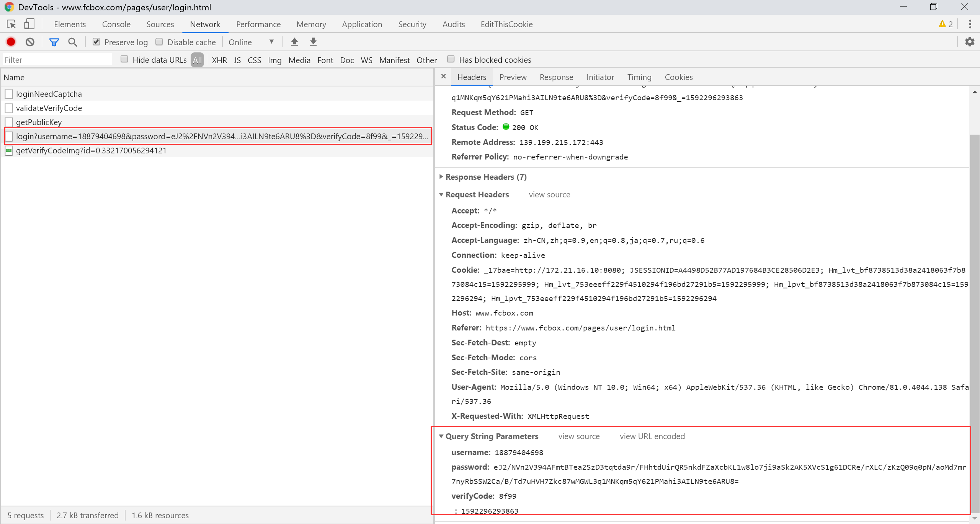This screenshot has height=524, width=980.
Task: Open the Online throttling dropdown
Action: click(x=251, y=42)
